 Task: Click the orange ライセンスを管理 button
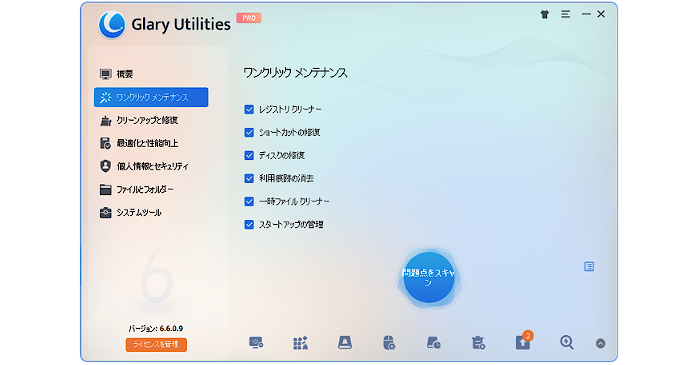tap(156, 344)
